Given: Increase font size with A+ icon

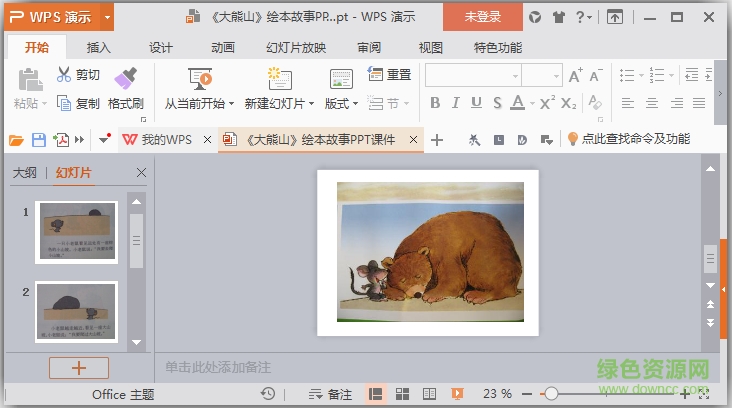Looking at the screenshot, I should 575,75.
